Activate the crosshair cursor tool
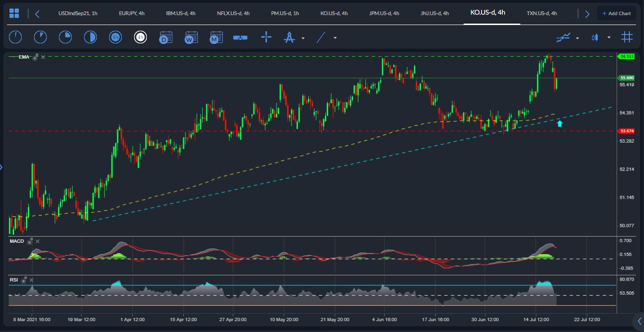The height and width of the screenshot is (332, 644). (x=266, y=37)
